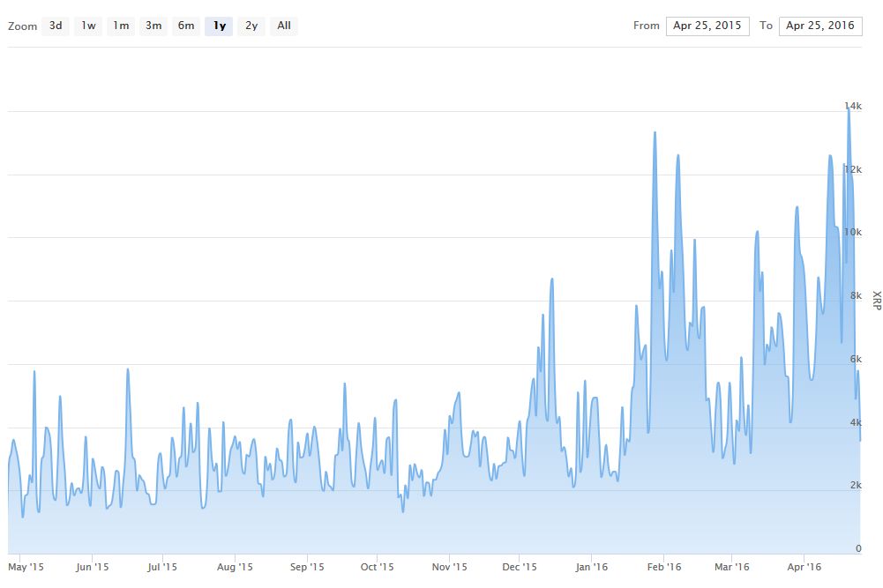Click the From label text
Viewport: 883px width, 588px height.
(x=647, y=26)
